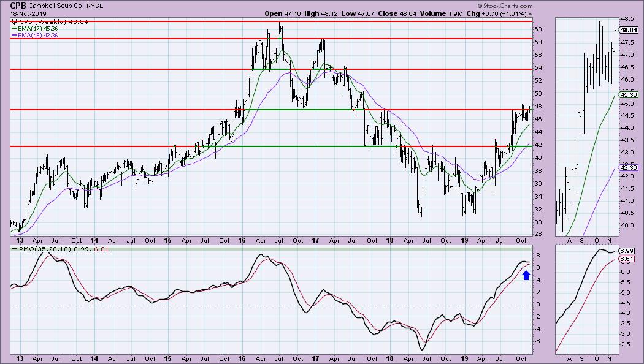Click year 14 on PMO panel time axis

click(94, 358)
